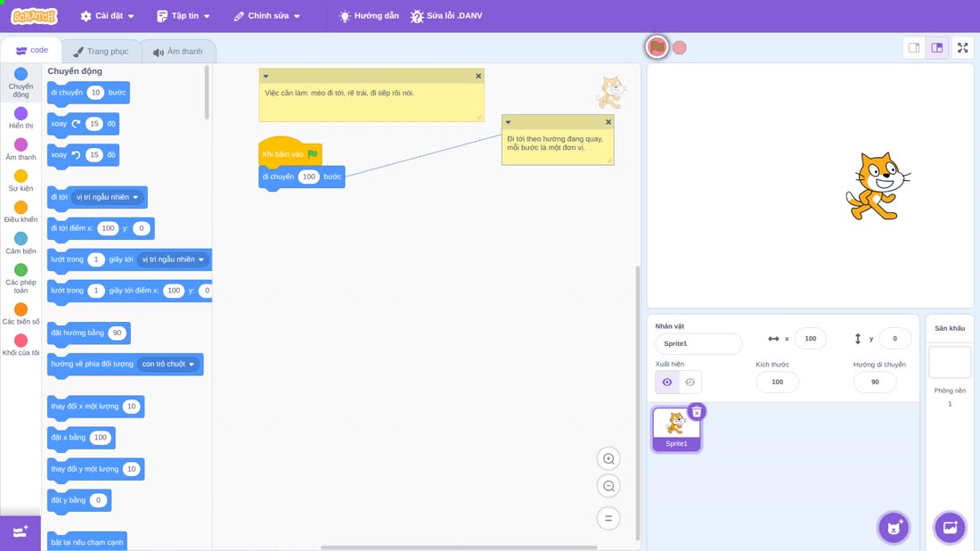Viewport: 980px width, 551px height.
Task: Close the 'Đi tới theo hướng' comment
Action: click(x=608, y=122)
